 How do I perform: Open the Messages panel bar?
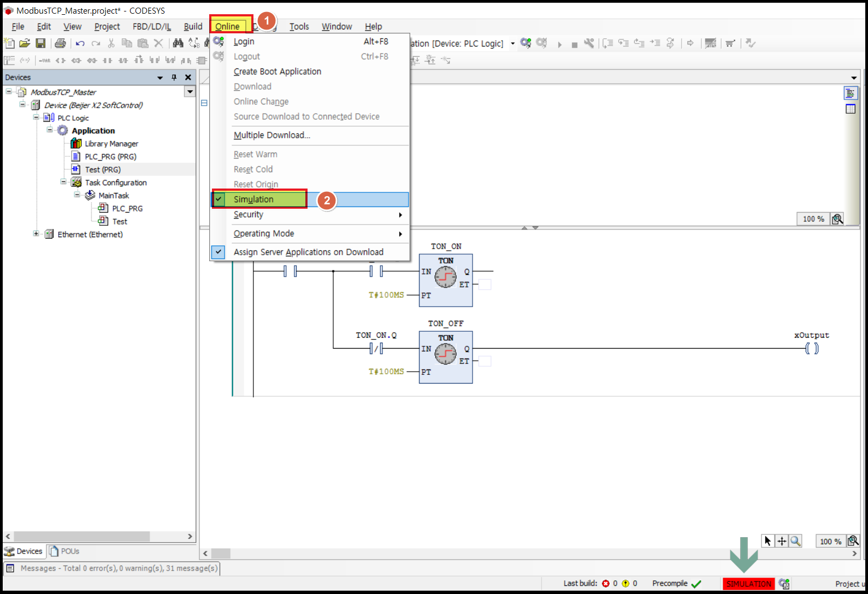pyautogui.click(x=112, y=568)
